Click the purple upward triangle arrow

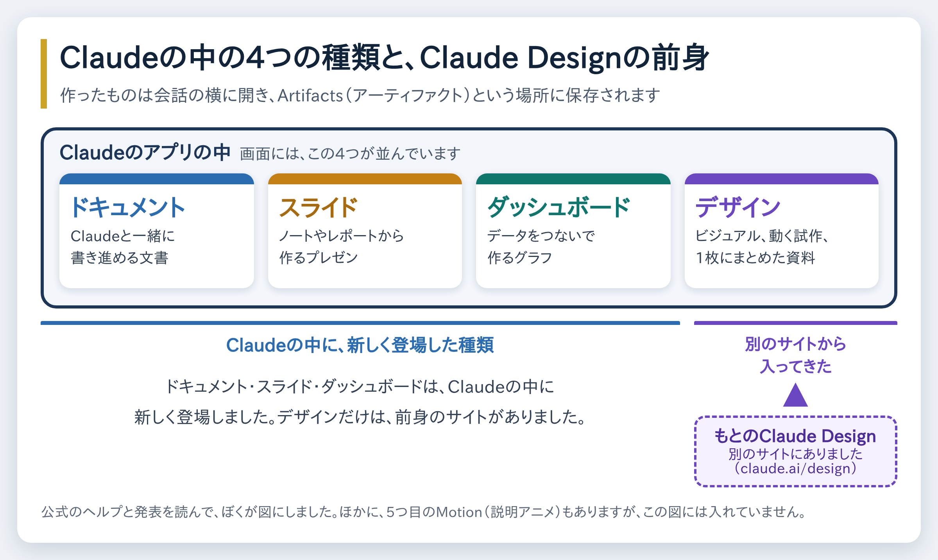tap(795, 395)
